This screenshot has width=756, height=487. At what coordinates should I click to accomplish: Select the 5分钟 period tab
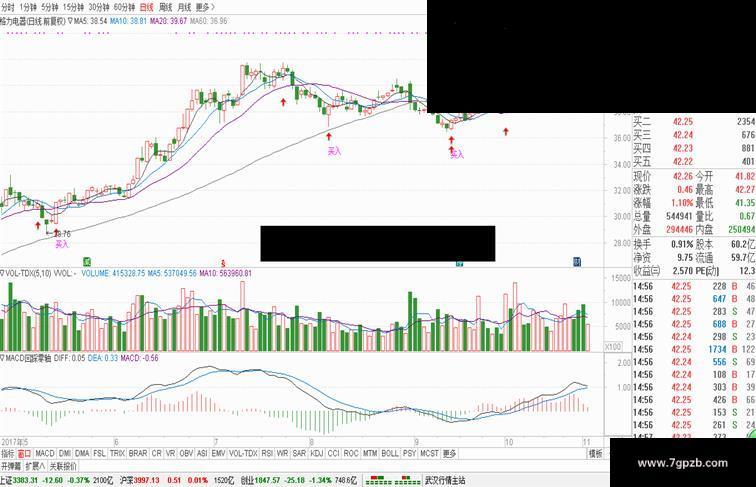pyautogui.click(x=50, y=7)
